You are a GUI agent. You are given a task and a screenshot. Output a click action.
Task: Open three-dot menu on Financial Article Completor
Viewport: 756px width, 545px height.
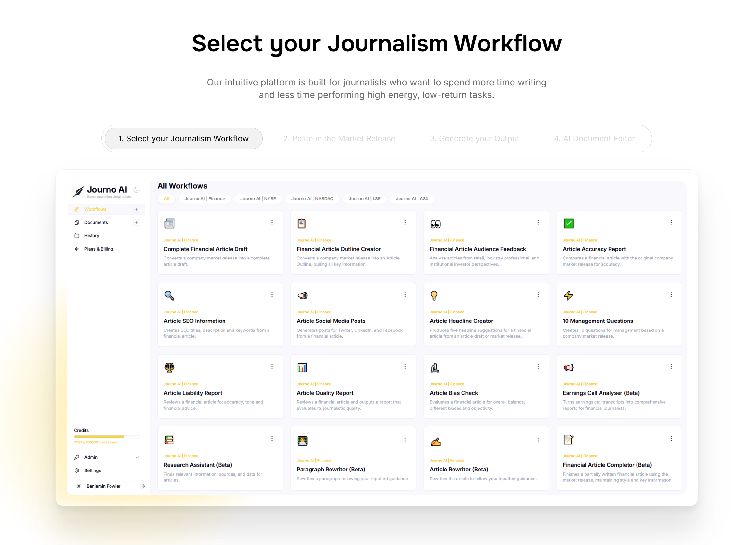pyautogui.click(x=671, y=439)
